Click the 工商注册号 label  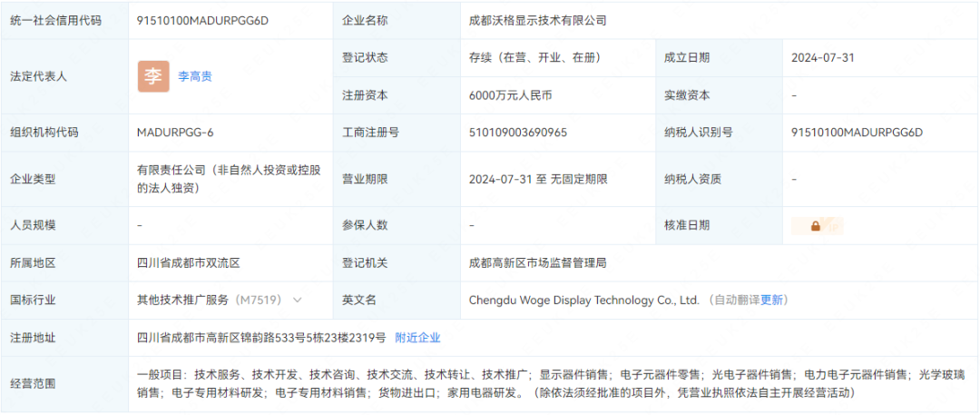(x=370, y=132)
